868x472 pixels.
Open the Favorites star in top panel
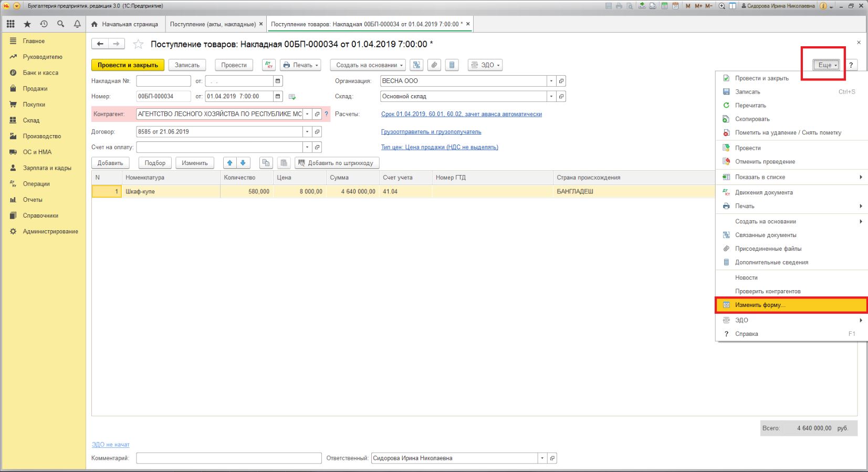(27, 24)
